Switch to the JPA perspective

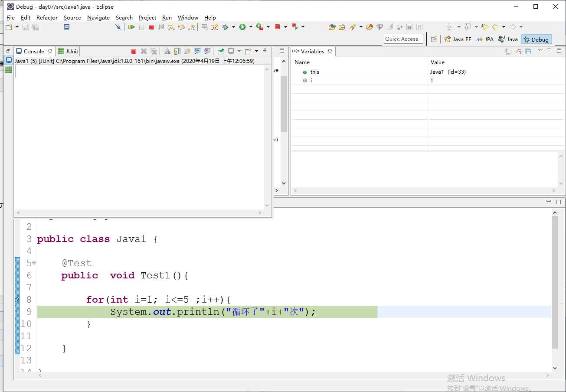485,39
